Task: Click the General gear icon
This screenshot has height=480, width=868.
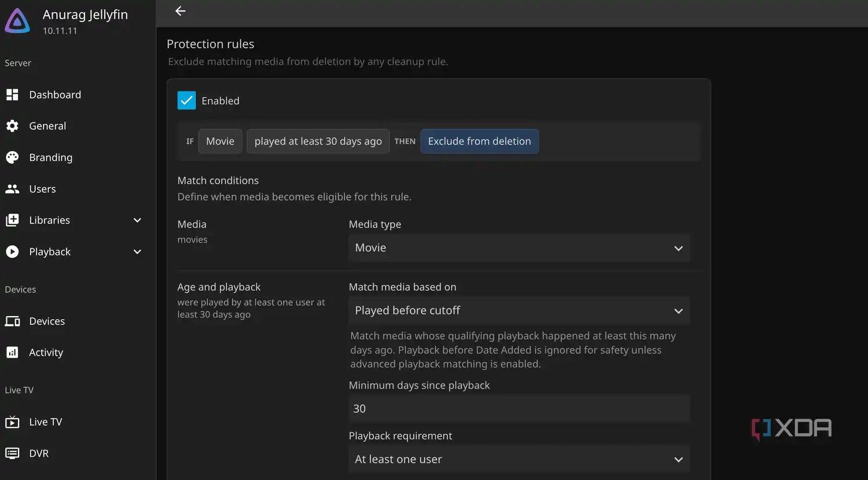Action: pos(12,126)
